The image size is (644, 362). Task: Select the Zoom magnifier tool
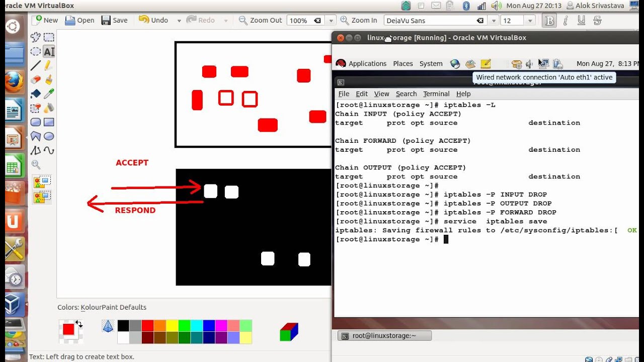point(36,164)
